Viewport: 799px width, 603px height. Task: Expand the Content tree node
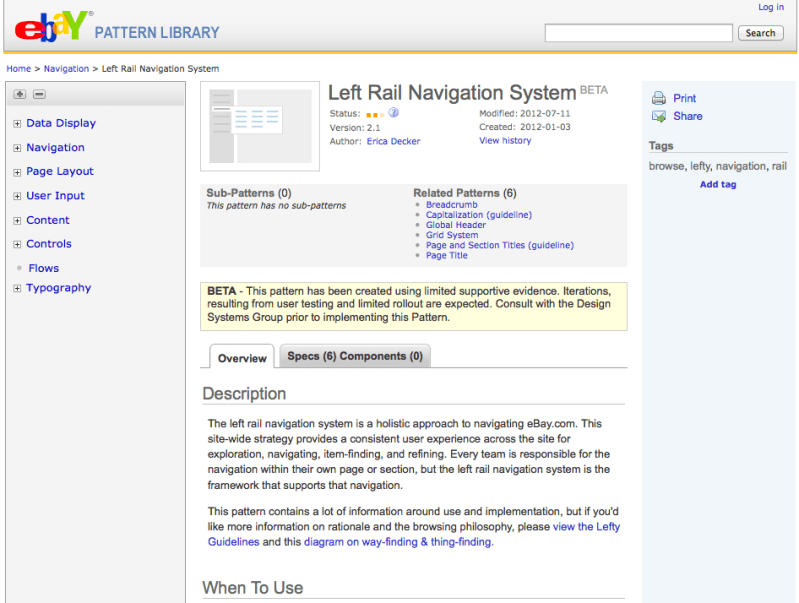pyautogui.click(x=17, y=221)
